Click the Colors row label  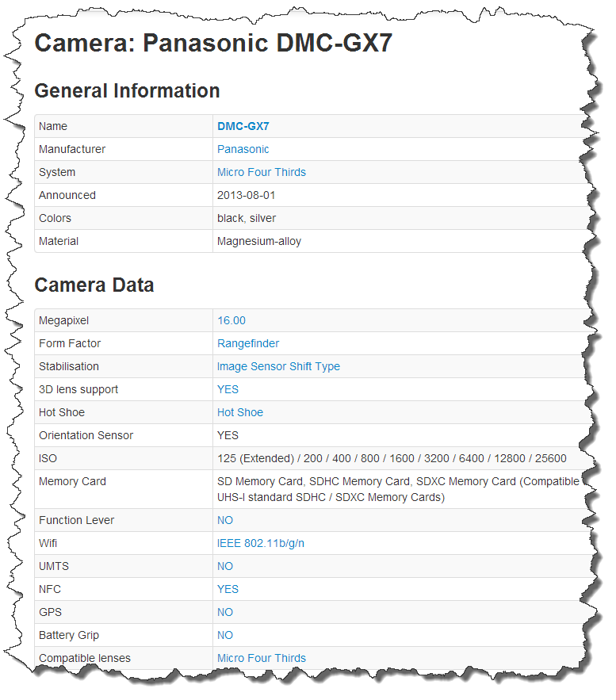[55, 218]
